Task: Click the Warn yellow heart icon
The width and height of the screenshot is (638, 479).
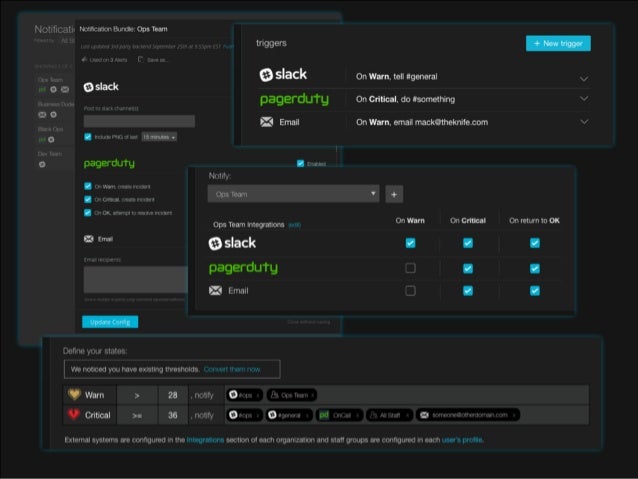Action: pyautogui.click(x=74, y=394)
